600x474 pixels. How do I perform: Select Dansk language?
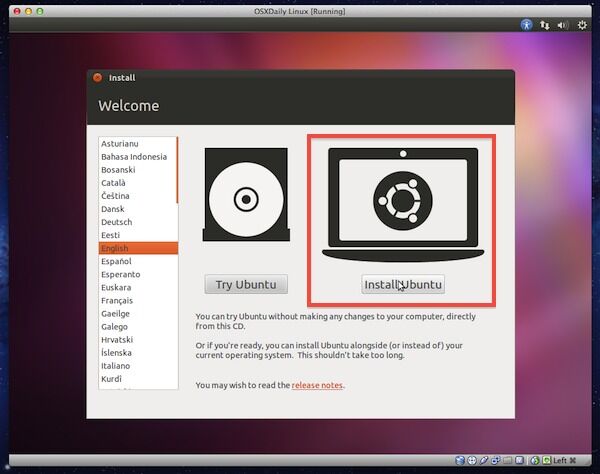138,209
